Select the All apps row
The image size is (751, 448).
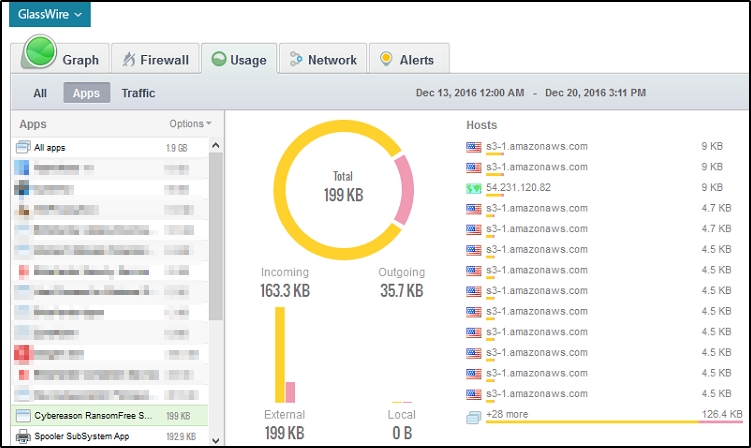pos(110,148)
